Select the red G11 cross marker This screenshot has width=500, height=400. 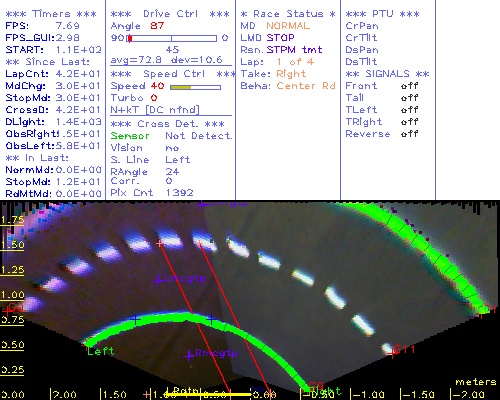coord(392,352)
